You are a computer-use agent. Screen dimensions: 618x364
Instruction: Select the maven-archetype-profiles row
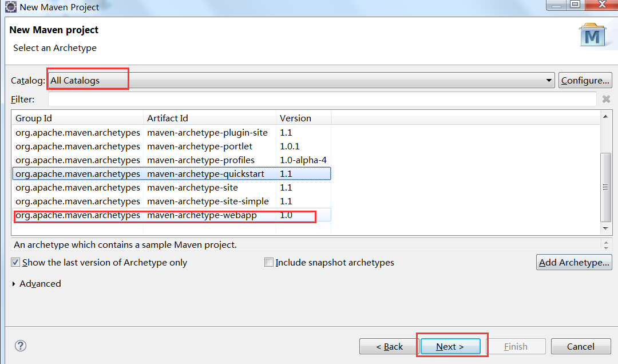coord(172,160)
